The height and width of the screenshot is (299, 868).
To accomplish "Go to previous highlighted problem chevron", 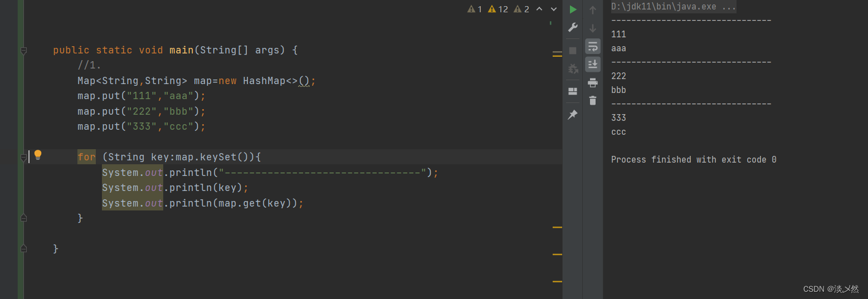I will (539, 9).
